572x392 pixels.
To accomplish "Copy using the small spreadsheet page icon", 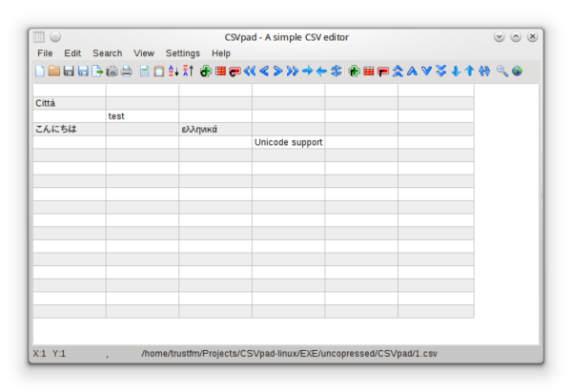I will 145,71.
